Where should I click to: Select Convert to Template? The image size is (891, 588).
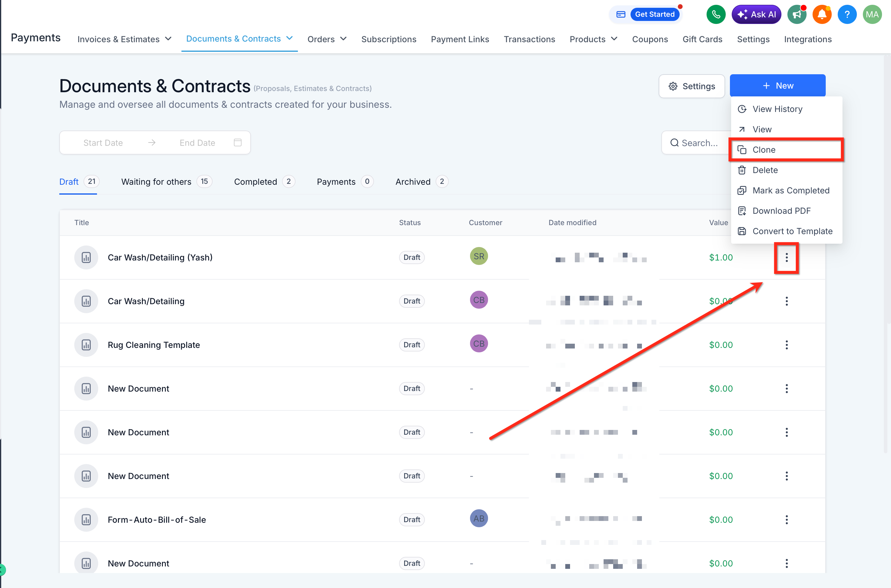pos(786,231)
